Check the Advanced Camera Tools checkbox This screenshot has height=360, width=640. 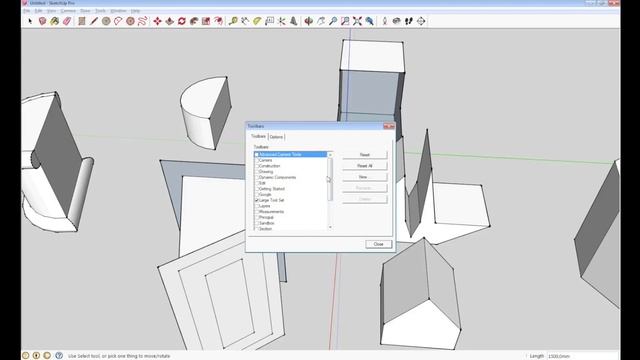pos(257,155)
